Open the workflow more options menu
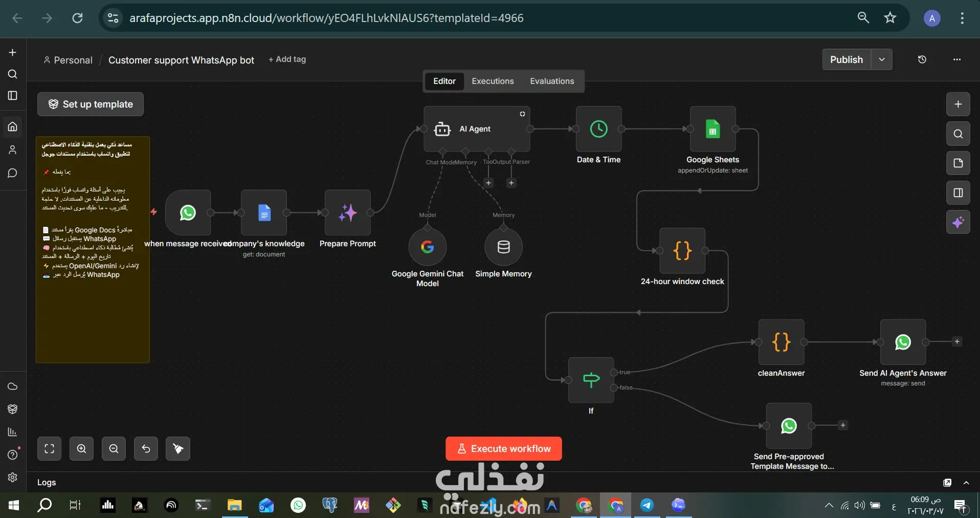Viewport: 980px width, 518px height. (x=957, y=59)
